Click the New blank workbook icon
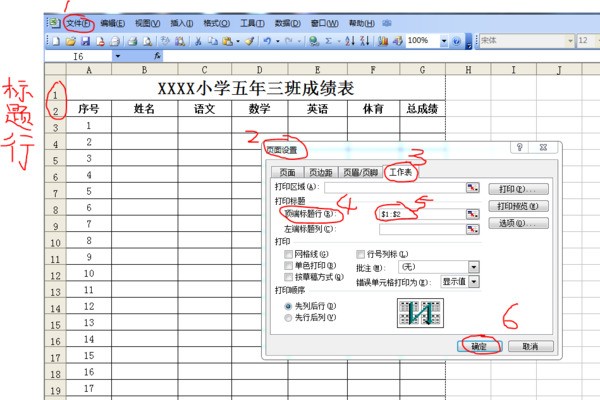 tap(56, 41)
